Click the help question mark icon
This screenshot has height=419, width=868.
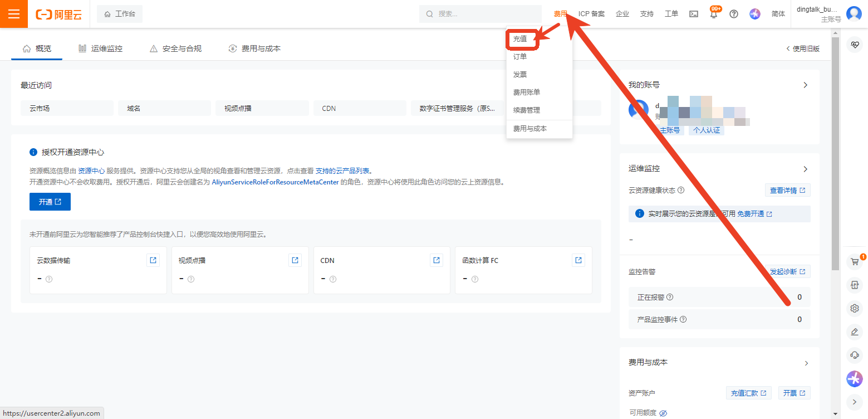coord(734,14)
